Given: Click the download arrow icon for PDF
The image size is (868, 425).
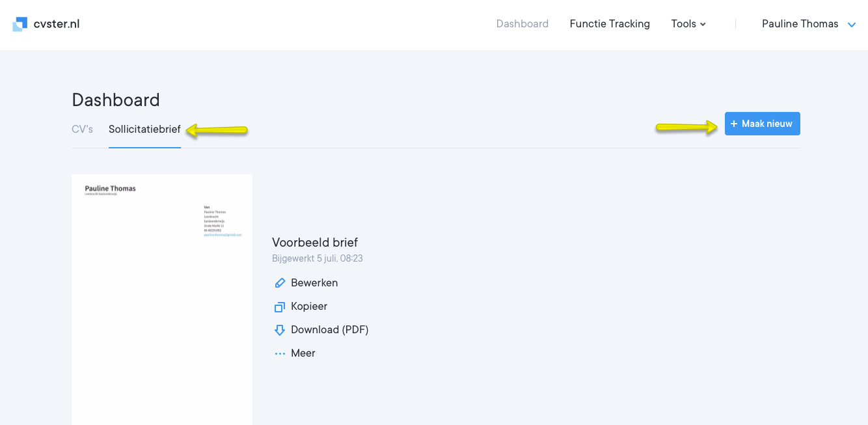Looking at the screenshot, I should (280, 330).
